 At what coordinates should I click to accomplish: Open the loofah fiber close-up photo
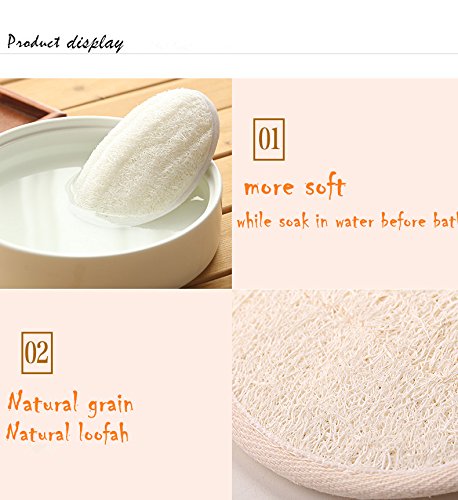pos(345,395)
